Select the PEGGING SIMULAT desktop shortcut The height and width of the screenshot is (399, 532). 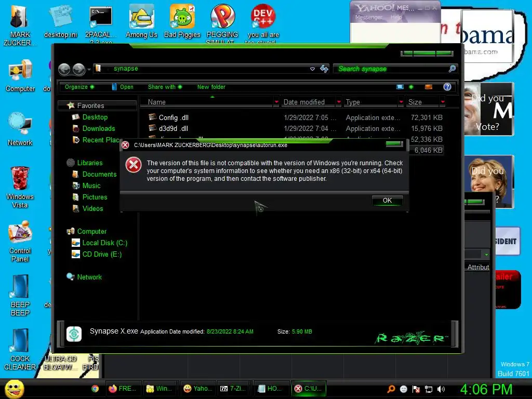coord(222,24)
